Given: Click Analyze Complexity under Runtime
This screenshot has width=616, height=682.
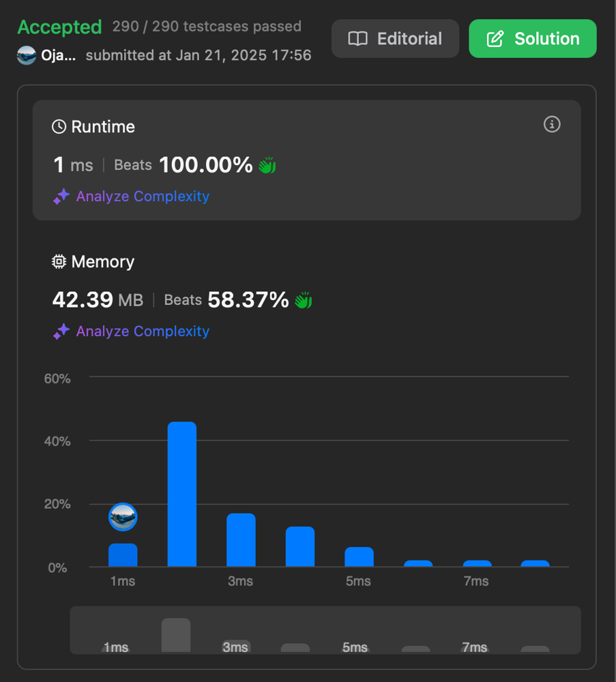Looking at the screenshot, I should pyautogui.click(x=143, y=196).
